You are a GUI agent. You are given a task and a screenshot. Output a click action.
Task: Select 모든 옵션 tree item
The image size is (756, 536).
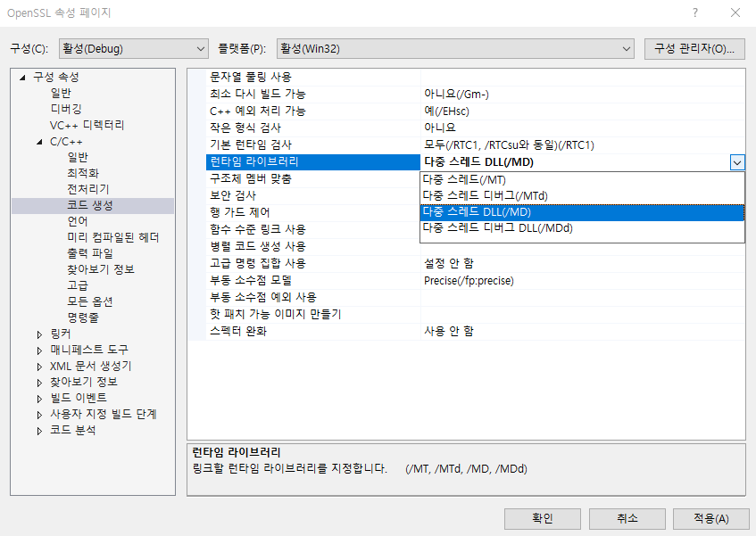click(90, 301)
